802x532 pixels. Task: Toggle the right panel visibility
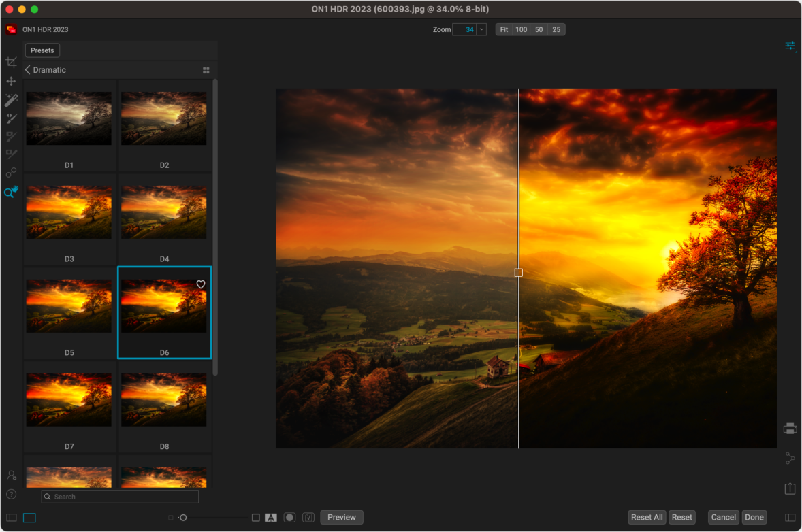pyautogui.click(x=790, y=518)
